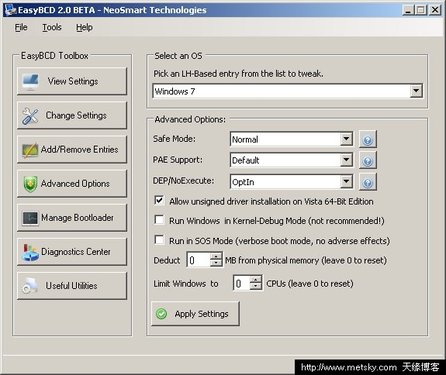Screen dimensions: 446x375
Task: Decrease Limit Windows CPUs value
Action: click(256, 286)
